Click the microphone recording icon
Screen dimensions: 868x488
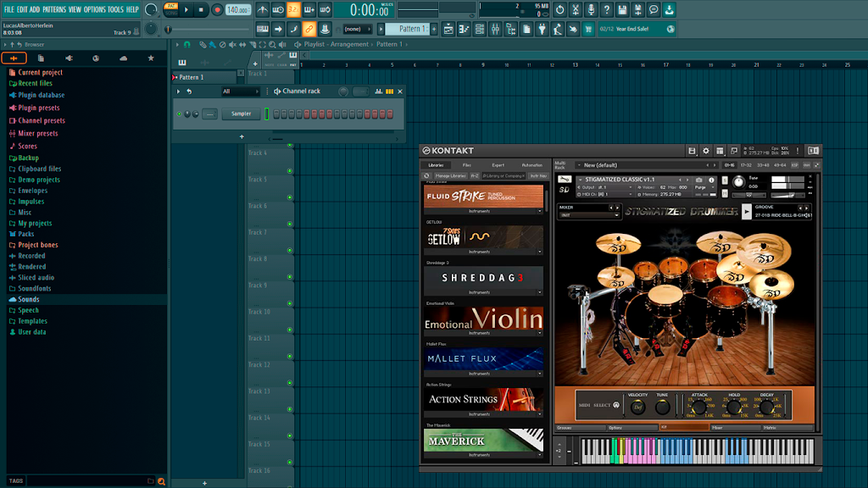click(591, 9)
